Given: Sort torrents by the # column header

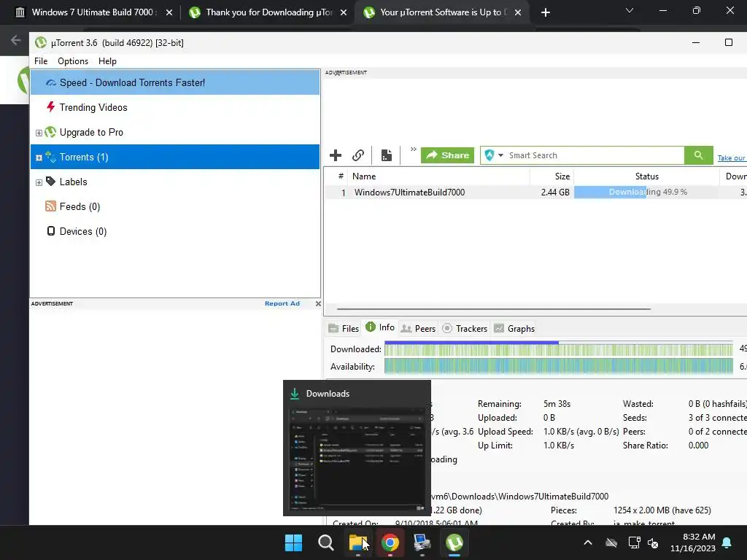Looking at the screenshot, I should click(x=341, y=176).
